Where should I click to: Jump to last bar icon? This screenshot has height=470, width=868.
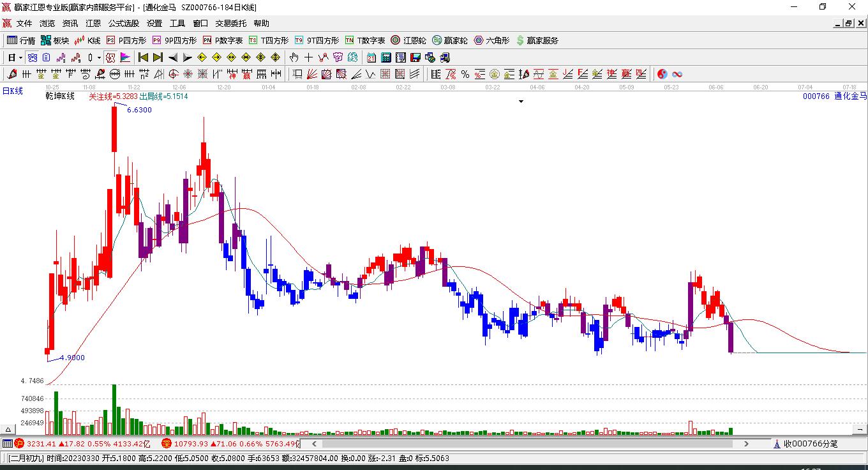(158, 57)
